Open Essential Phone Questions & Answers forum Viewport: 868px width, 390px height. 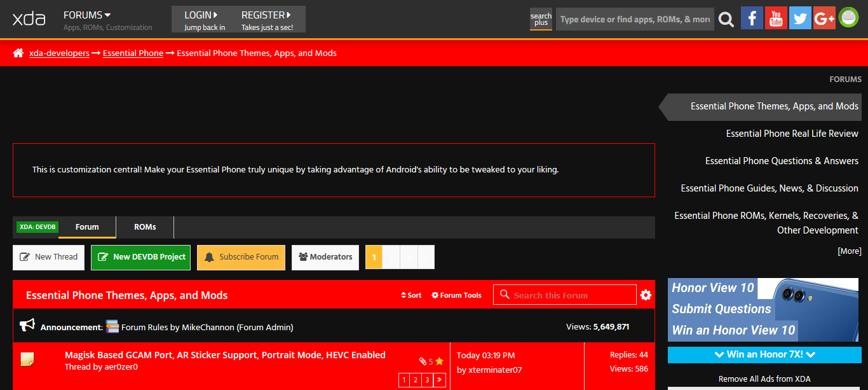[782, 161]
